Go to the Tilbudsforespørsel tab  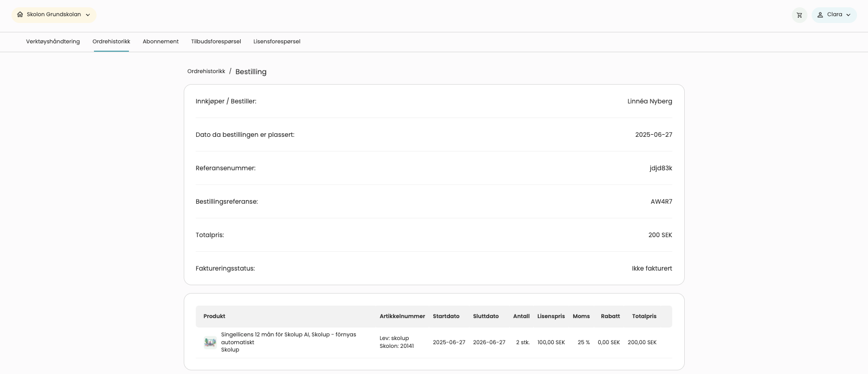pyautogui.click(x=216, y=42)
